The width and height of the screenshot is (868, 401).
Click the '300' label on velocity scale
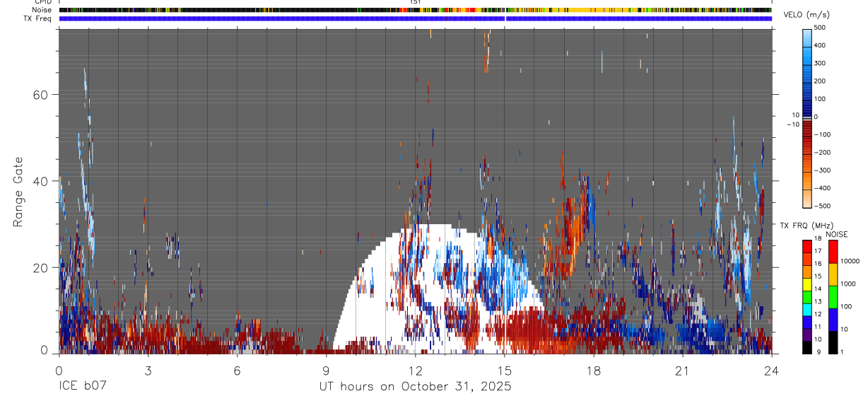pyautogui.click(x=820, y=63)
